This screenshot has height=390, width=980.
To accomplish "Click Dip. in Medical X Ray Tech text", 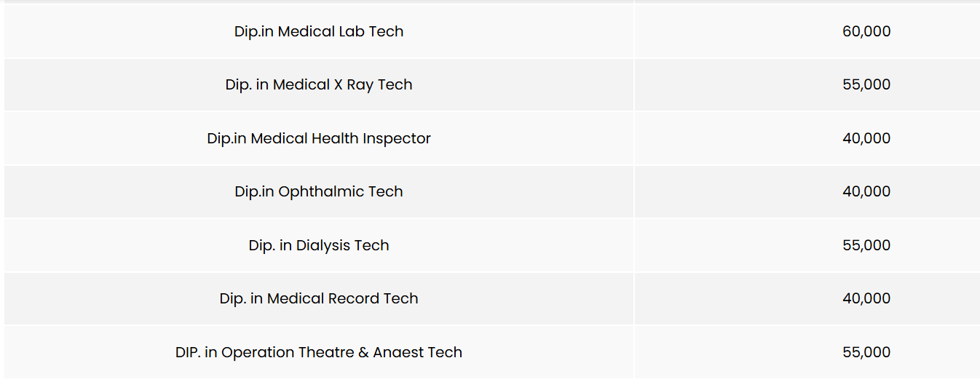I will pos(318,84).
